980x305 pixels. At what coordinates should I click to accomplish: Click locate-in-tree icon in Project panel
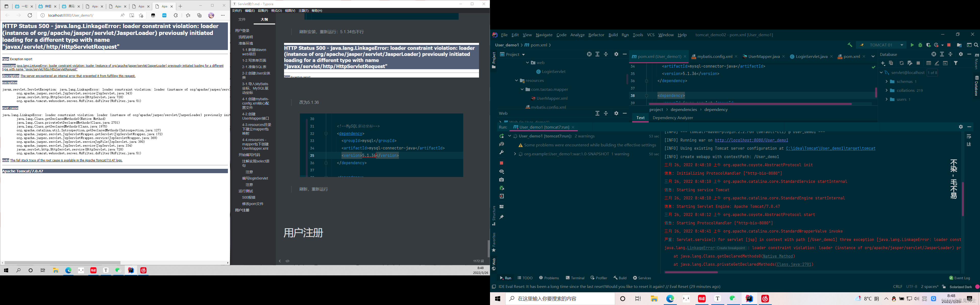589,54
